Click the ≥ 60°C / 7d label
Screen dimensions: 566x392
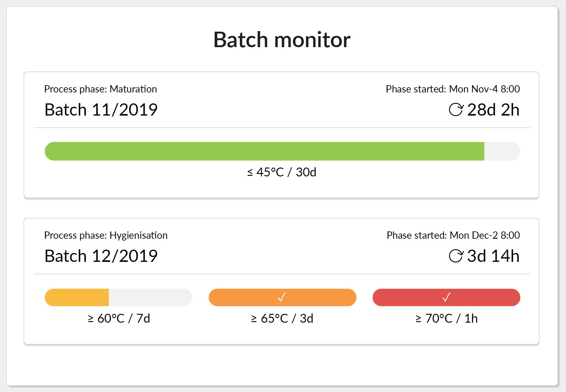(119, 318)
